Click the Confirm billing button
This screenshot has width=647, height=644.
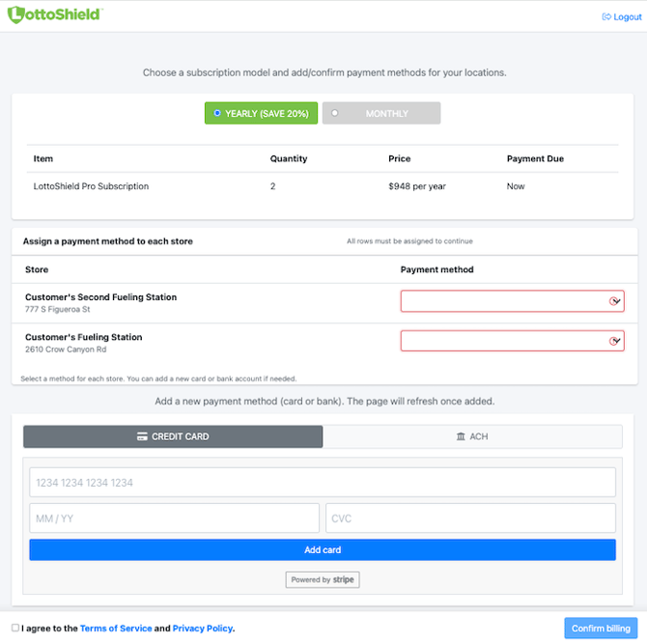coord(601,628)
